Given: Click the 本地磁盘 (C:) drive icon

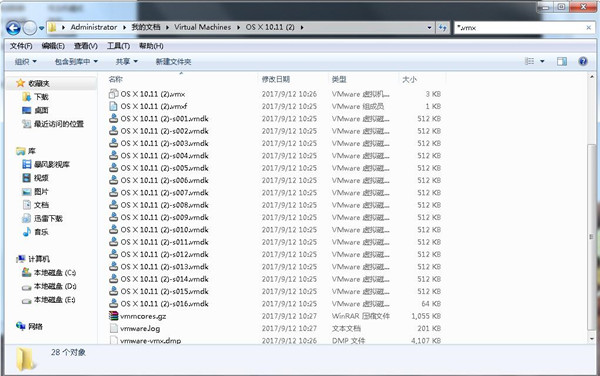Looking at the screenshot, I should (x=26, y=273).
